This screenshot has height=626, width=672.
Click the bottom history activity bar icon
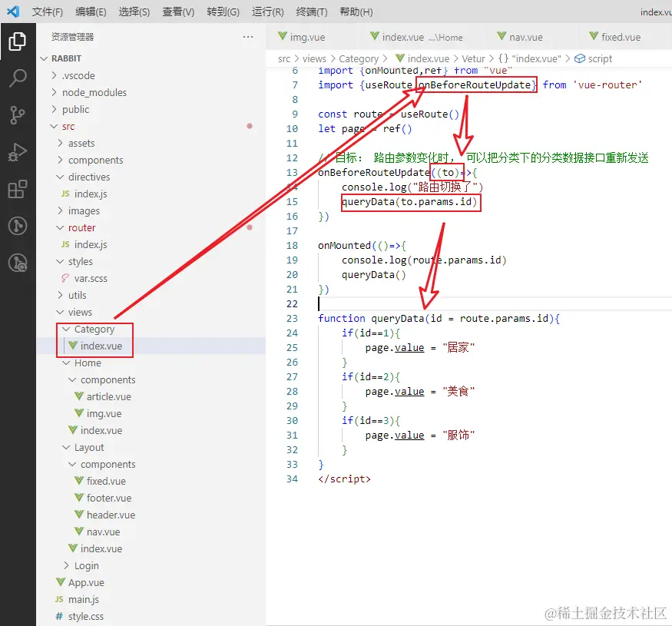click(18, 263)
